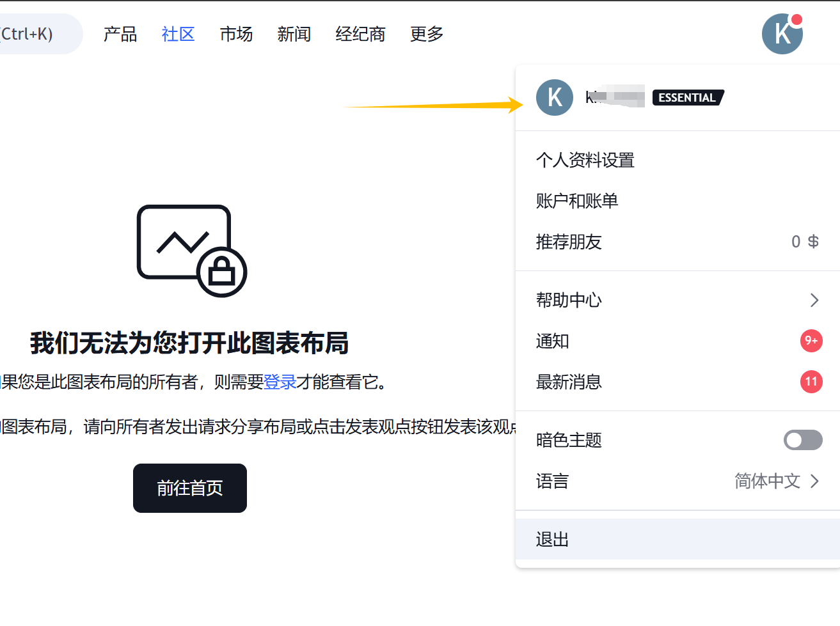The width and height of the screenshot is (840, 626).
Task: Click the 9+ notification count badge
Action: pos(811,341)
